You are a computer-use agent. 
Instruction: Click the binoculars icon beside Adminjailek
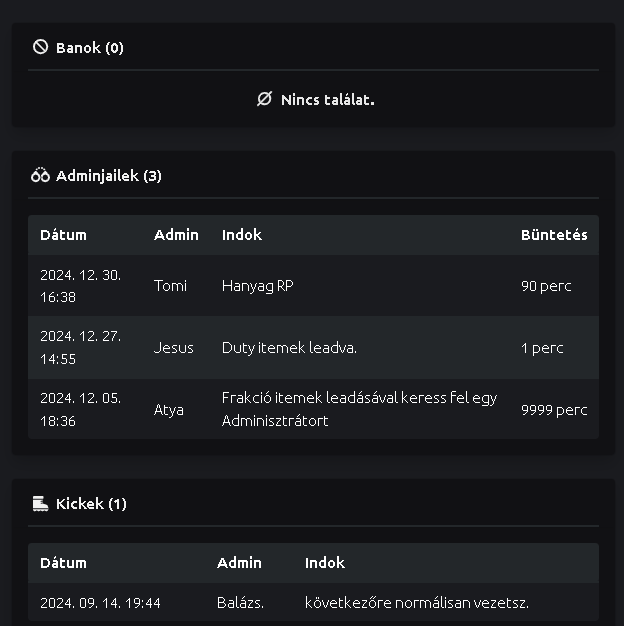pos(40,175)
